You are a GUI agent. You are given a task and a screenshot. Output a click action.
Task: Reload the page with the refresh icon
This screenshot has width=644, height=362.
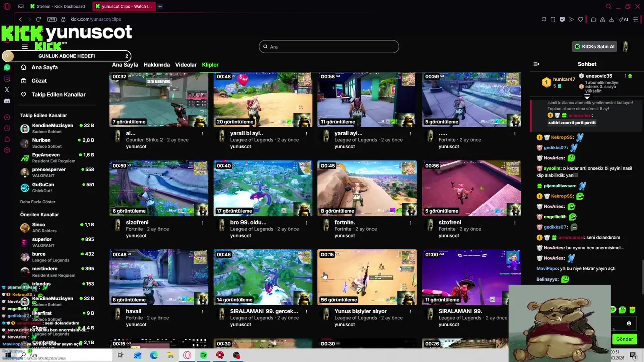tap(38, 19)
